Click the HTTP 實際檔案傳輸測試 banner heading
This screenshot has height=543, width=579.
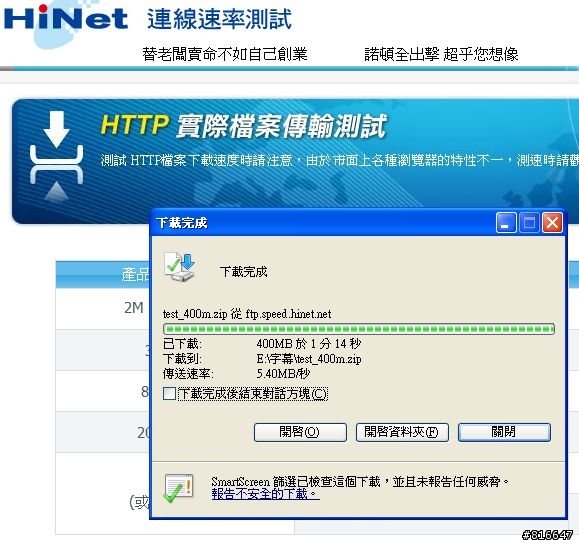coord(243,126)
